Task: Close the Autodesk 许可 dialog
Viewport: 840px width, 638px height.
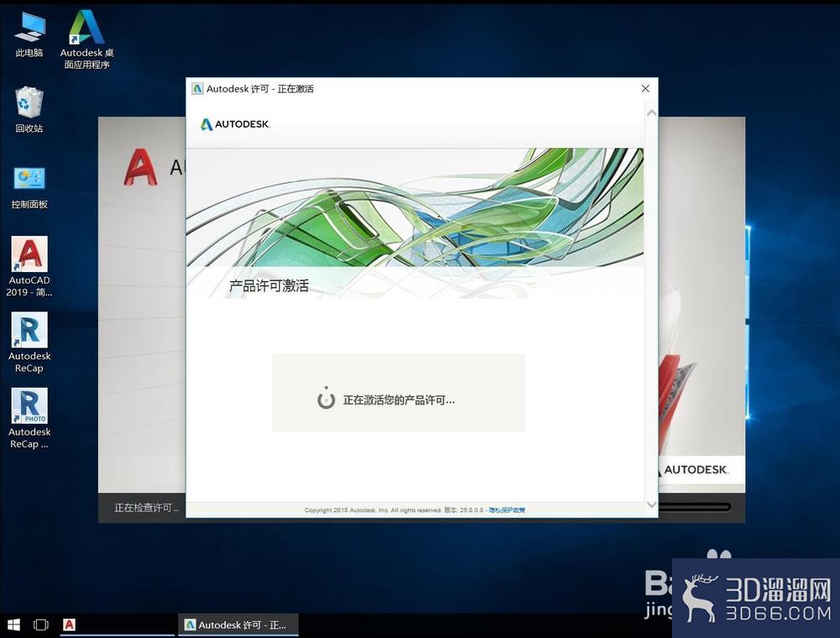Action: tap(645, 88)
